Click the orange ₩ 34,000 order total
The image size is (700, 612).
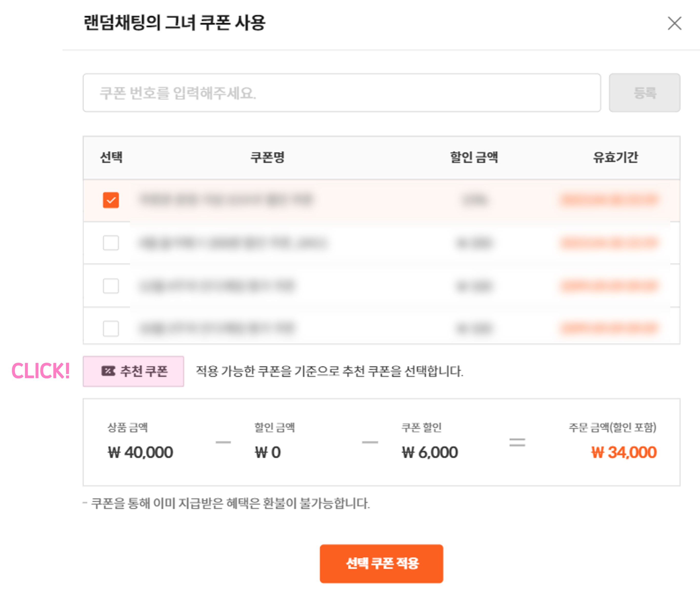(x=624, y=452)
